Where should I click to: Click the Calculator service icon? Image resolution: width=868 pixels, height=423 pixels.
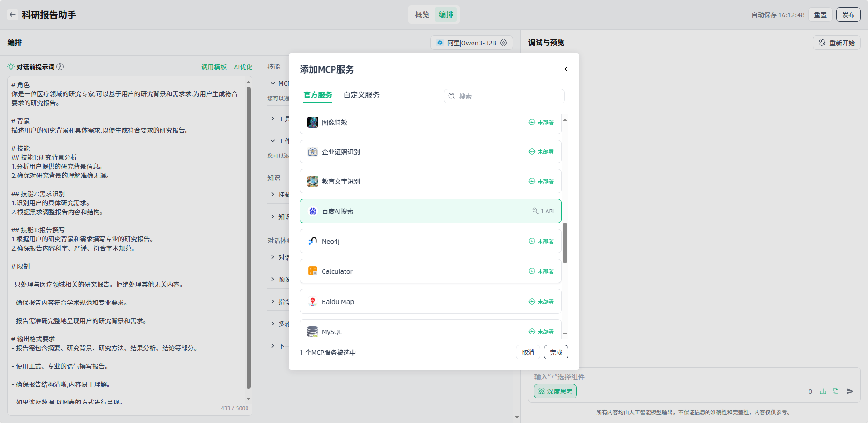coord(312,271)
